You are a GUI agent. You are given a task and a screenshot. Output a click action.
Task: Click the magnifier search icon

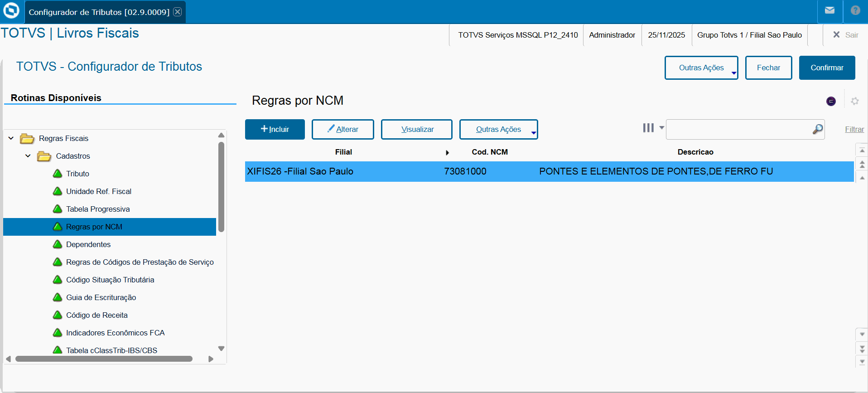818,129
